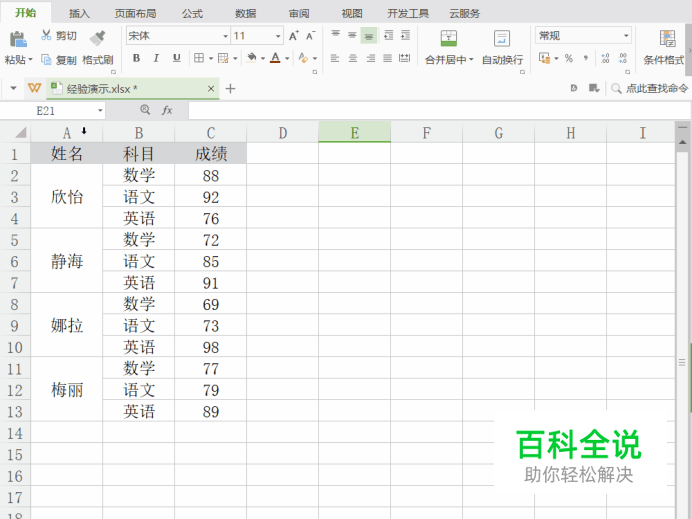Add a new document tab with plus

[x=230, y=89]
